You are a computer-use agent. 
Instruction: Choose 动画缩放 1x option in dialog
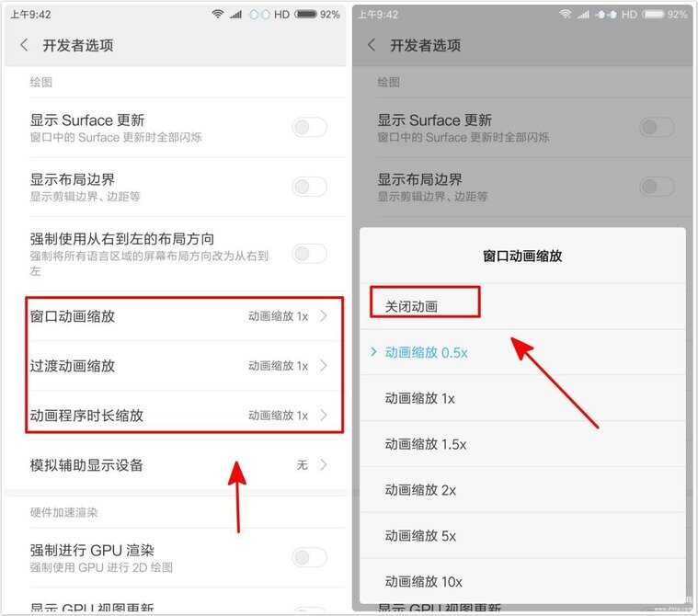click(522, 398)
